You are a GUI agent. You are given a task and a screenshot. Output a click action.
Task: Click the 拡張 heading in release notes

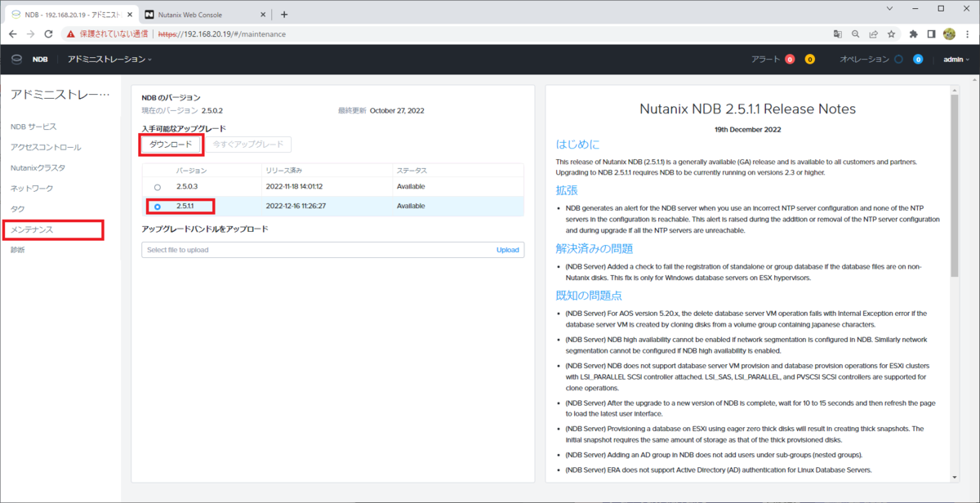[567, 189]
